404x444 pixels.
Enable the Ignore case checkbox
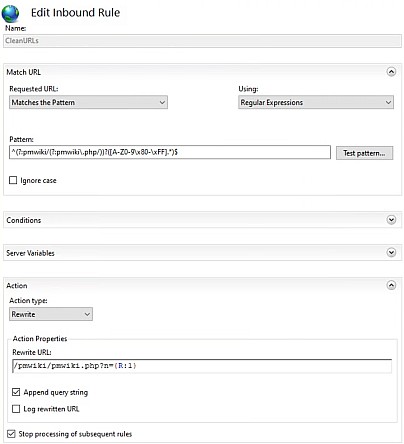(x=13, y=180)
